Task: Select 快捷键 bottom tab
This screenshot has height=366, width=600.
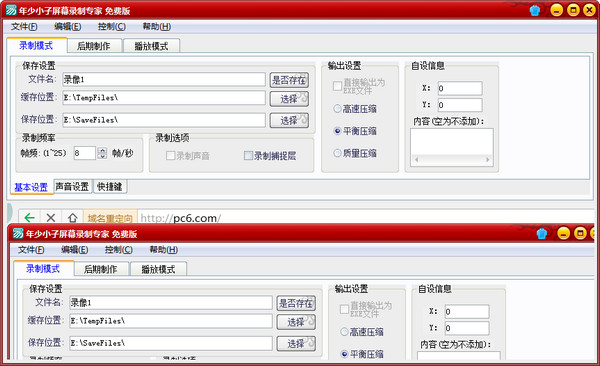Action: pyautogui.click(x=110, y=186)
